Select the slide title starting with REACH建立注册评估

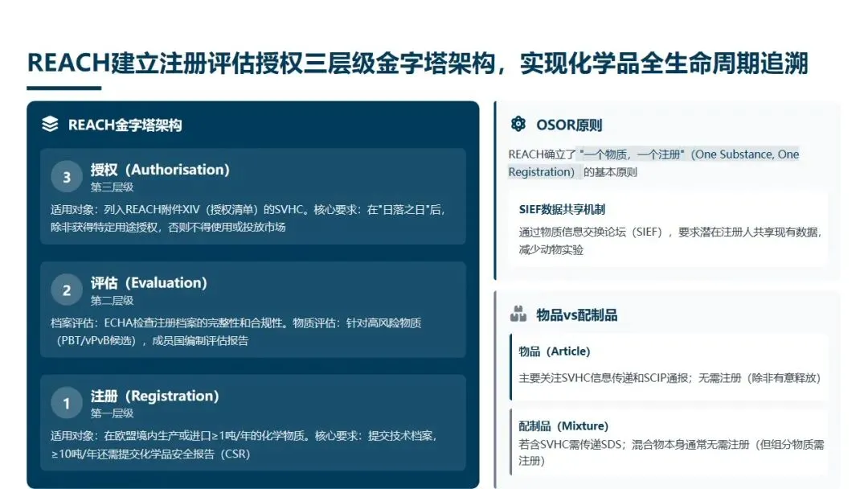[418, 63]
